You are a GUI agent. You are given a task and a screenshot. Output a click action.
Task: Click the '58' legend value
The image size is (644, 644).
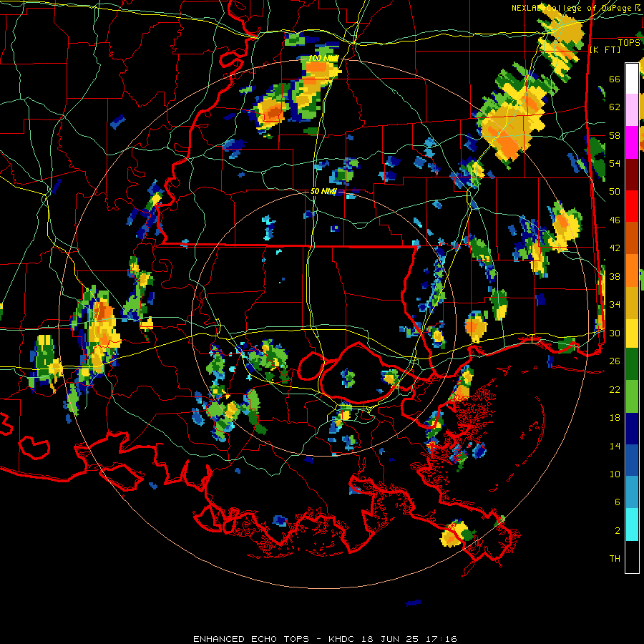click(615, 135)
